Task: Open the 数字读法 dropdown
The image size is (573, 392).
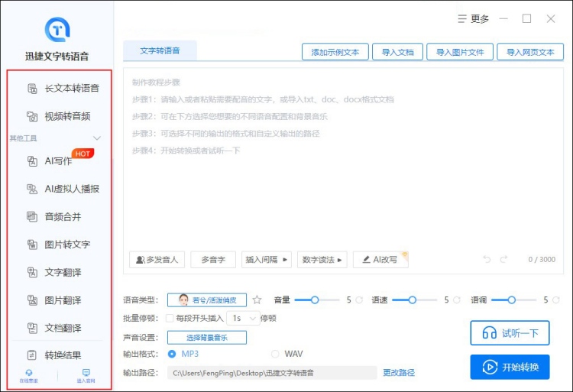Action: (322, 260)
